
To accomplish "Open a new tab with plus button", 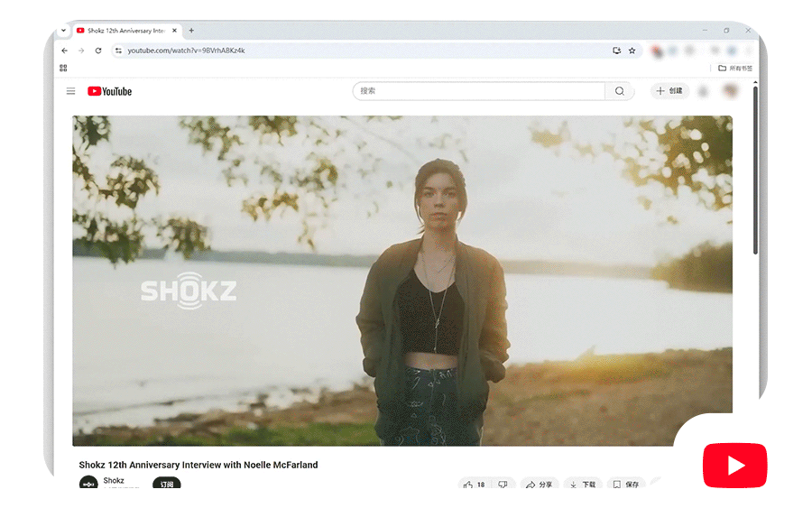I will (x=191, y=31).
